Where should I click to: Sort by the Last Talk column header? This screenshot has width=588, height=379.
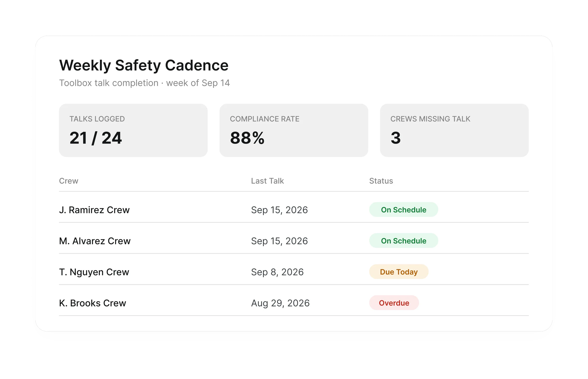point(267,181)
